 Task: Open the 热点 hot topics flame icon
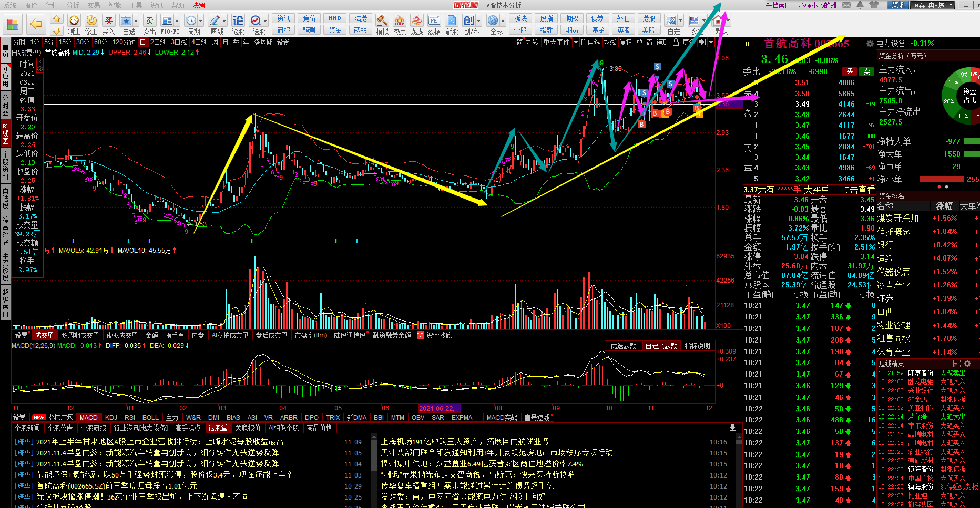(400, 21)
